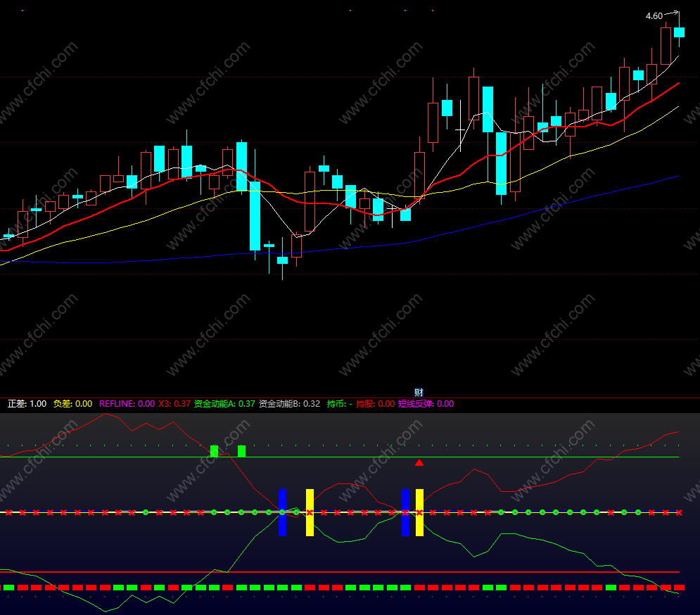Select the 资金动能B: 0.32 label
Viewport: 700px width, 615px height.
click(x=289, y=404)
